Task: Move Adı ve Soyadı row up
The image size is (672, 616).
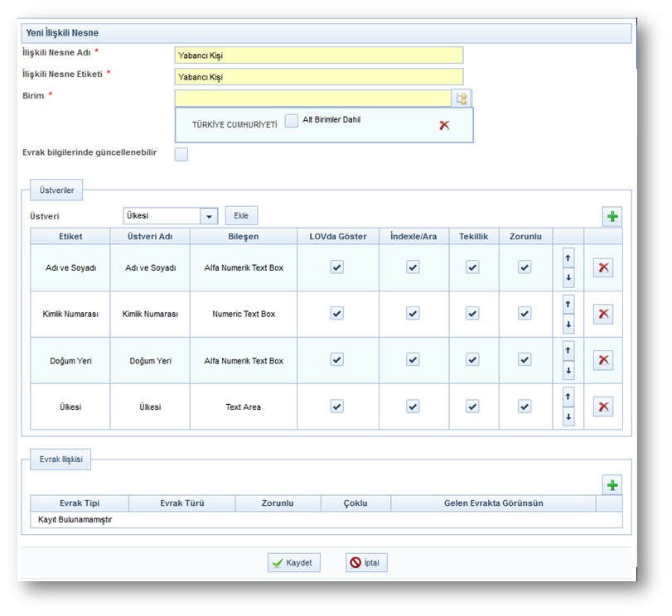Action: (x=568, y=257)
